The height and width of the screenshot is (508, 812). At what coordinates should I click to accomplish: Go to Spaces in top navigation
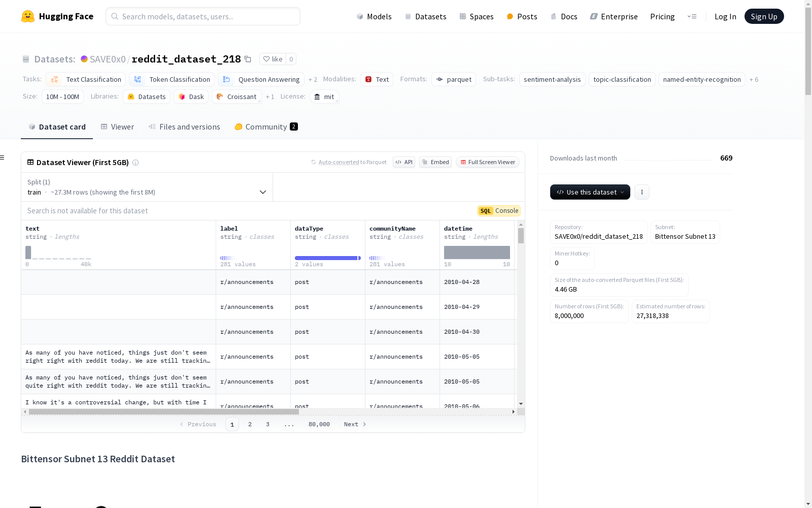coord(477,16)
